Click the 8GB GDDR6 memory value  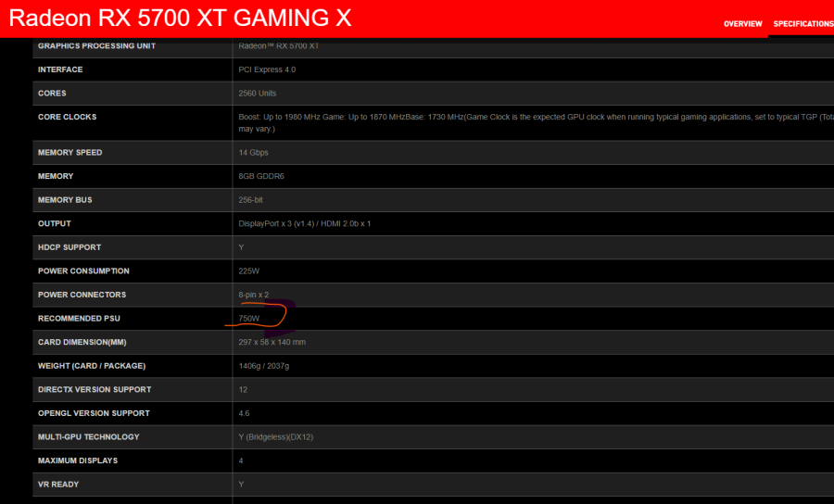(261, 176)
